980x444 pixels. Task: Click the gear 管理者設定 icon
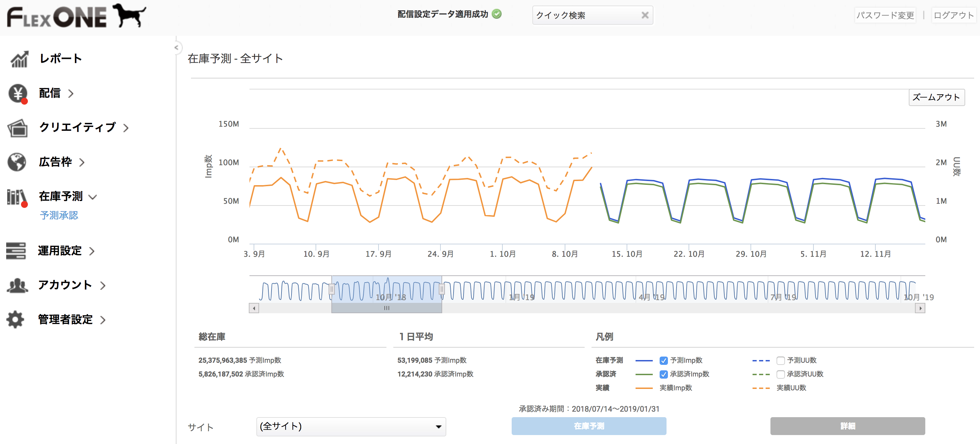pyautogui.click(x=15, y=320)
